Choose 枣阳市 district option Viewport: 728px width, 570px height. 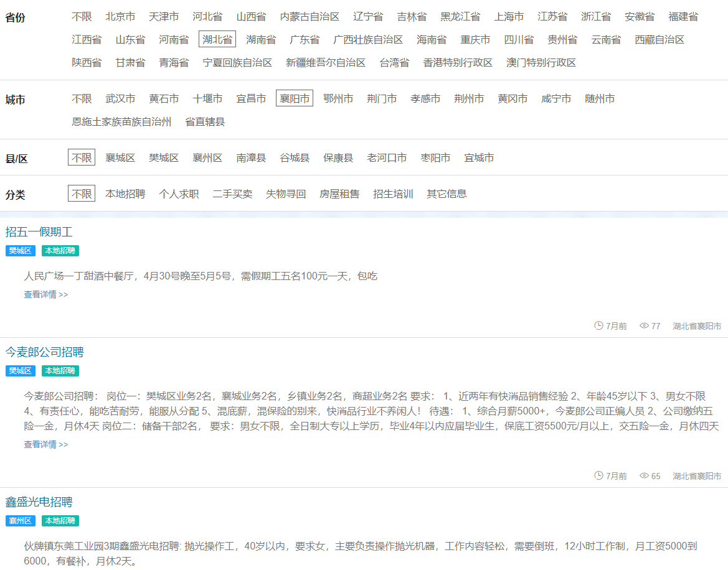(x=435, y=157)
